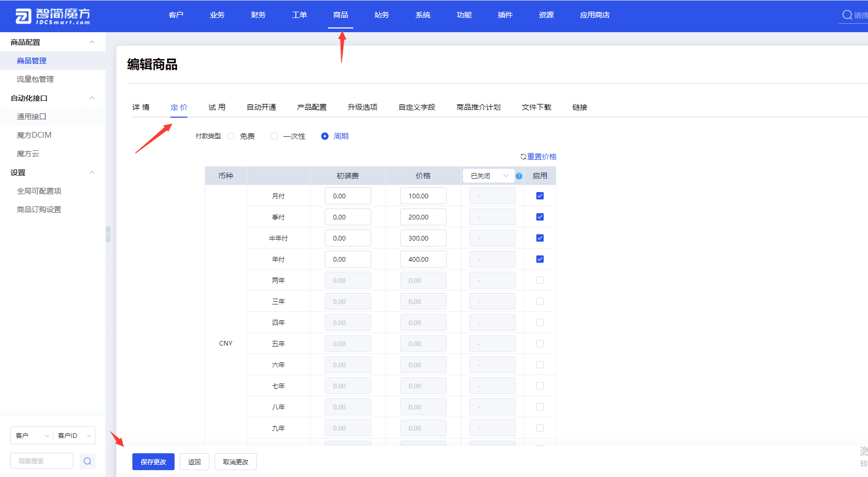Click the sidebar collapse handle
This screenshot has height=477, width=868.
coord(108,234)
